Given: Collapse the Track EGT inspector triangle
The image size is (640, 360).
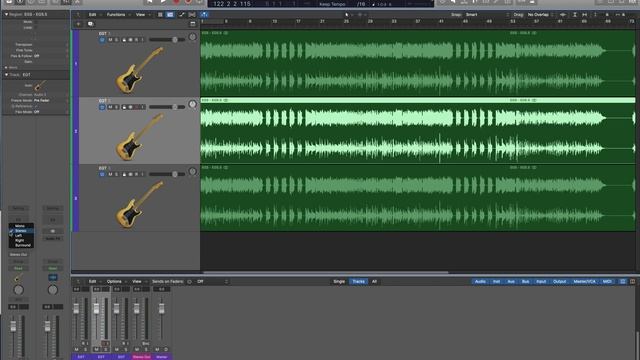Looking at the screenshot, I should [6, 75].
